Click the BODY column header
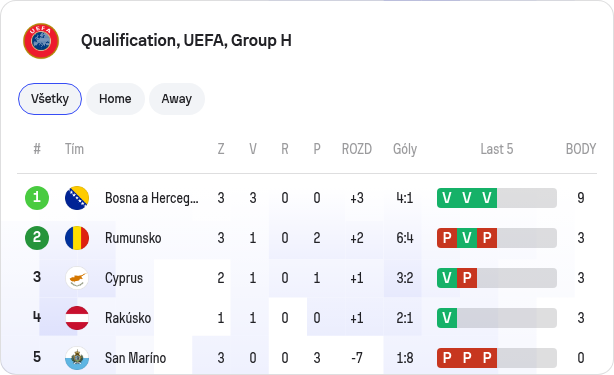614x375 pixels. click(x=581, y=149)
